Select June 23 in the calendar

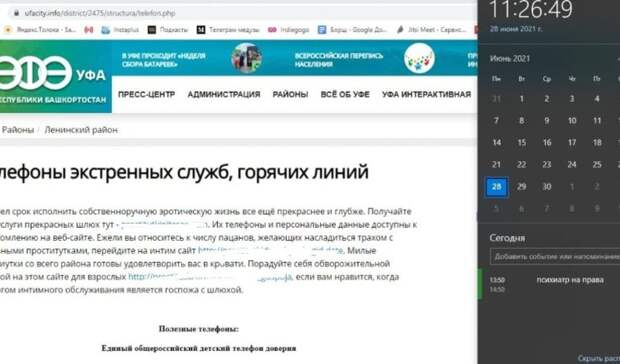547,165
